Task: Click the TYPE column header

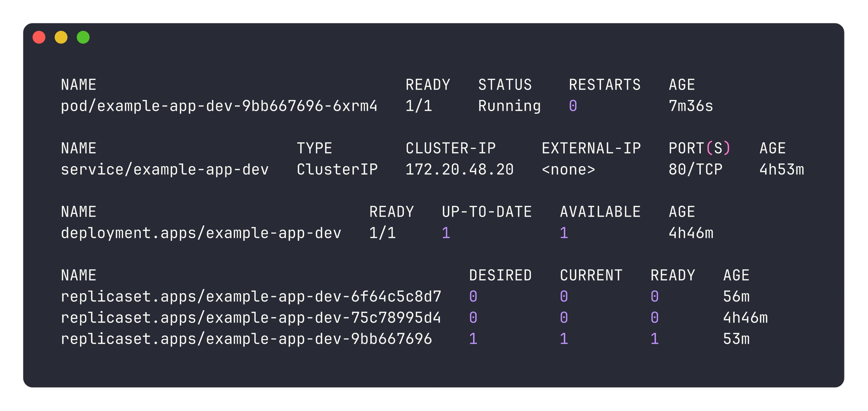Action: [x=314, y=148]
